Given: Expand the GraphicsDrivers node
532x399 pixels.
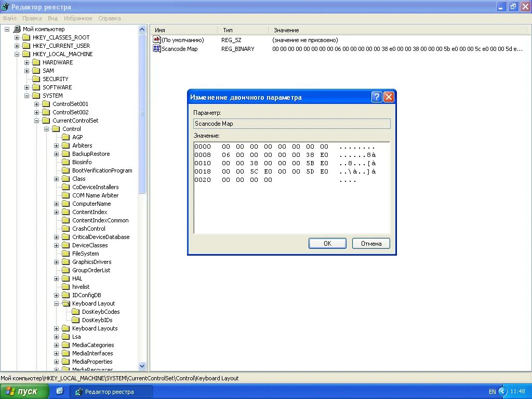Looking at the screenshot, I should pyautogui.click(x=57, y=262).
